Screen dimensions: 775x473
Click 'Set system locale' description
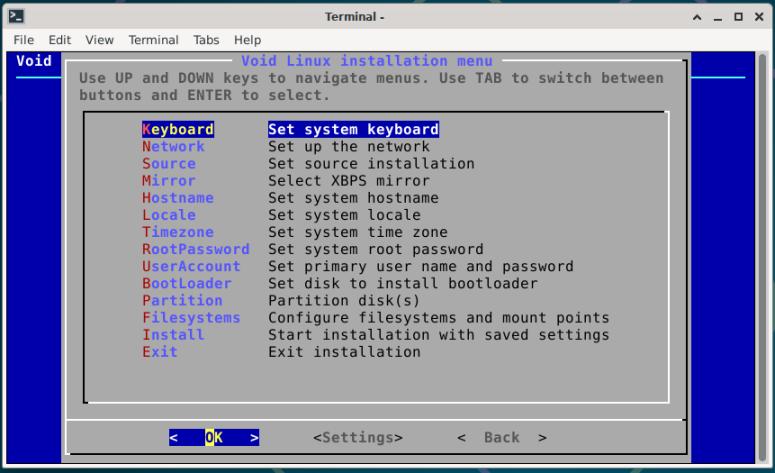point(344,215)
